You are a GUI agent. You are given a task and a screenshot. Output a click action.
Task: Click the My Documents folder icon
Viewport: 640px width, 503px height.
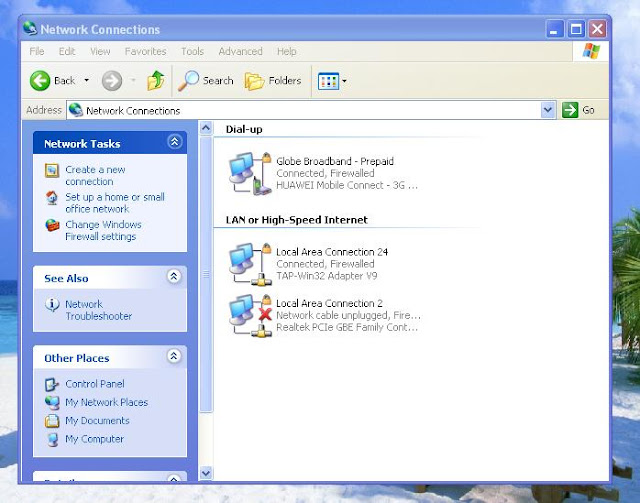[52, 421]
